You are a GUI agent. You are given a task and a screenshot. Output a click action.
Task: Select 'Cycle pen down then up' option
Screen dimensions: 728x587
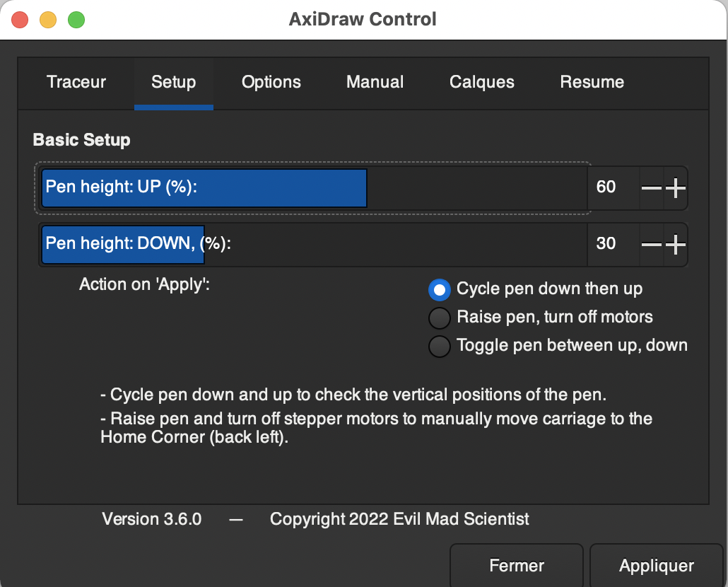tap(440, 289)
